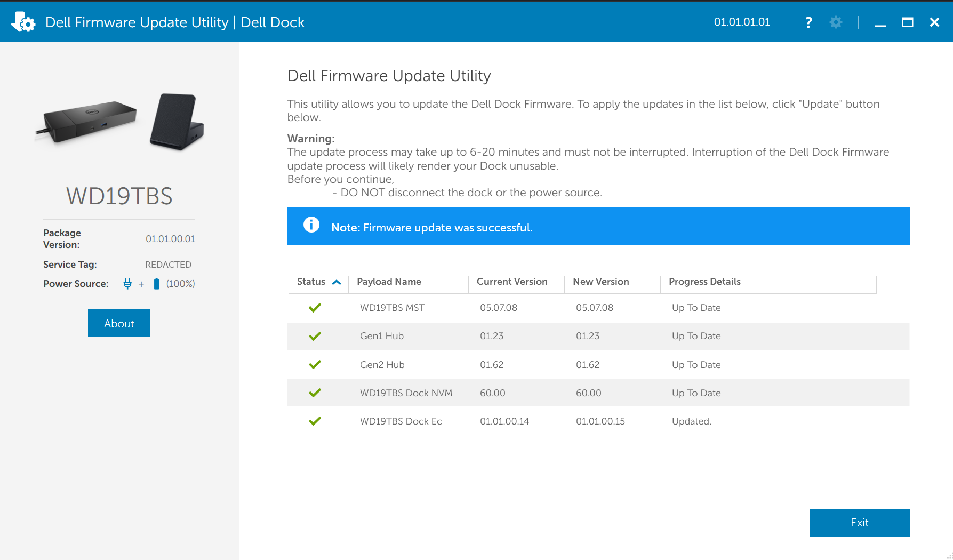953x560 pixels.
Task: Click the Current Version column header
Action: tap(511, 281)
